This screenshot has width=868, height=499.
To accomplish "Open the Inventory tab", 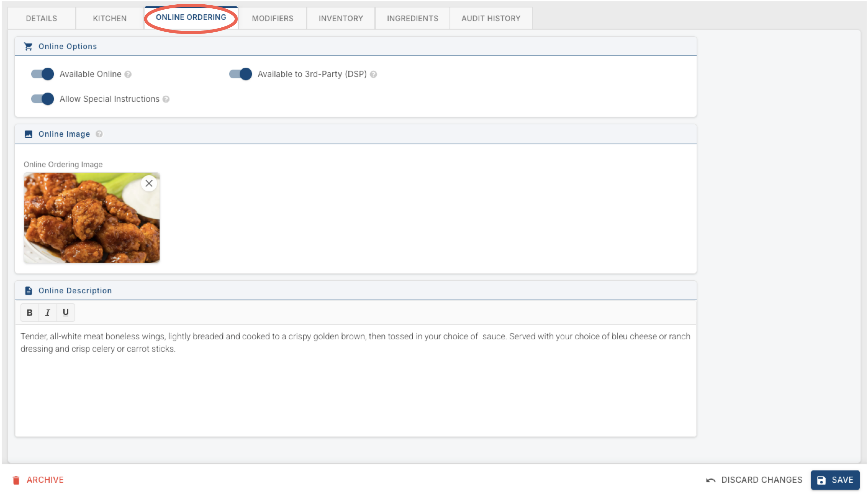I will pyautogui.click(x=341, y=18).
